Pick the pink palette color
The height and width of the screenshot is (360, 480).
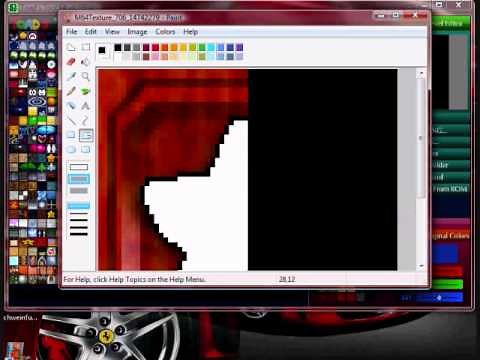point(155,57)
